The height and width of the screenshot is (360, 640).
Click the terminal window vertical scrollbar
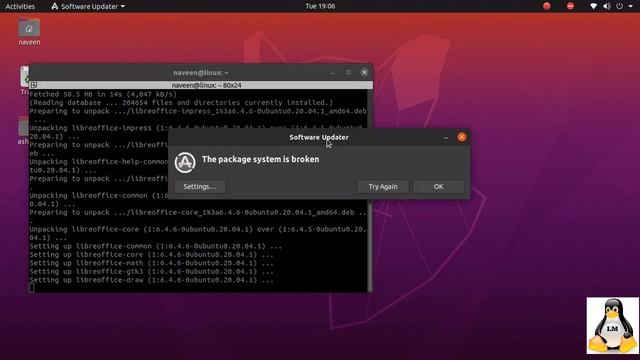[370, 190]
